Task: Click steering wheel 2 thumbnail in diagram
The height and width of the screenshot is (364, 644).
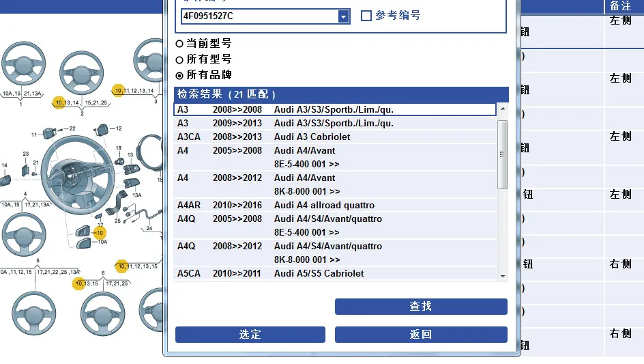Action: pos(81,74)
